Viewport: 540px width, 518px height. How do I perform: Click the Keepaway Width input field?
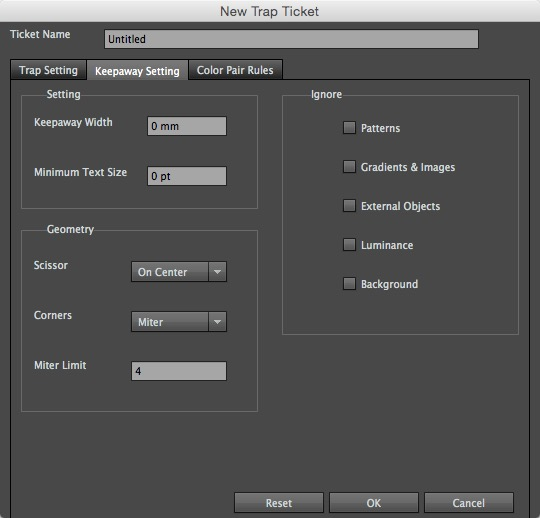[x=187, y=126]
